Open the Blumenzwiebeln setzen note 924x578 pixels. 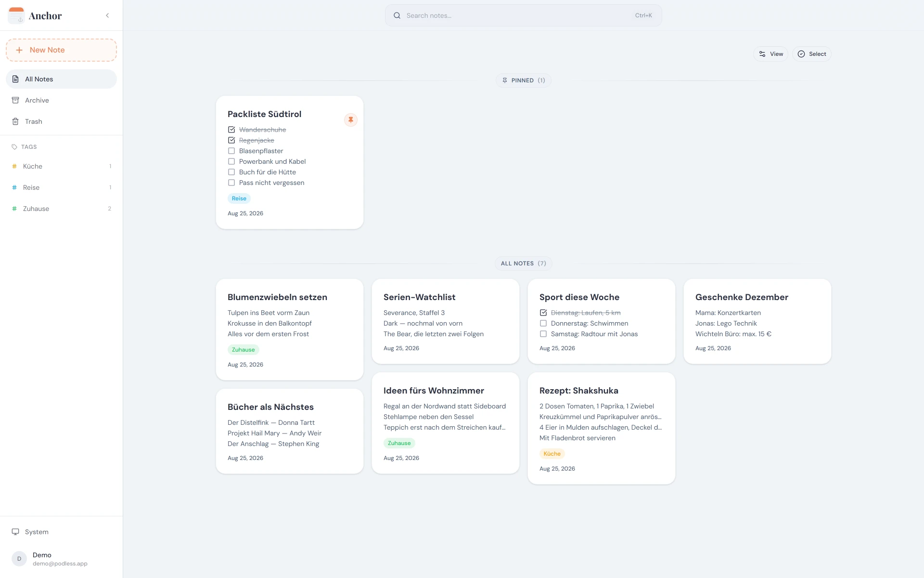(290, 329)
